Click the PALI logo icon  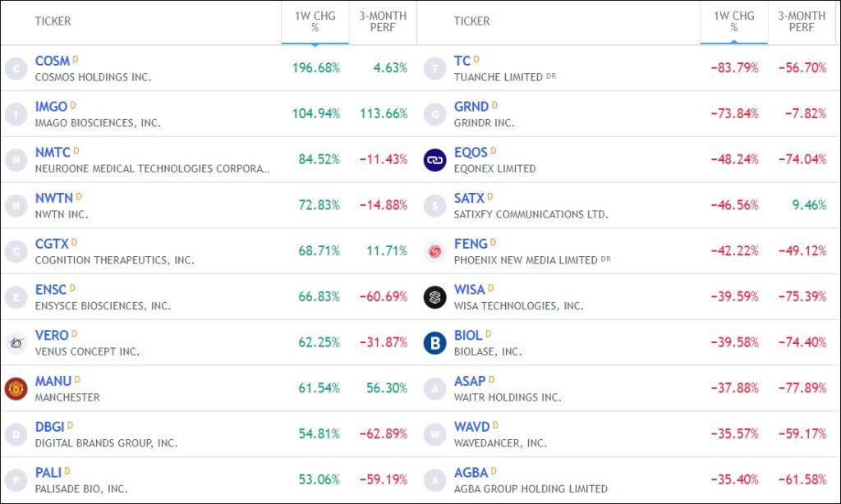(x=16, y=480)
